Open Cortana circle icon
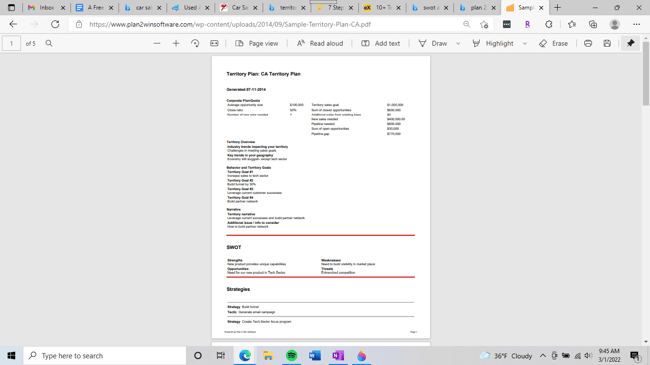 [x=198, y=356]
